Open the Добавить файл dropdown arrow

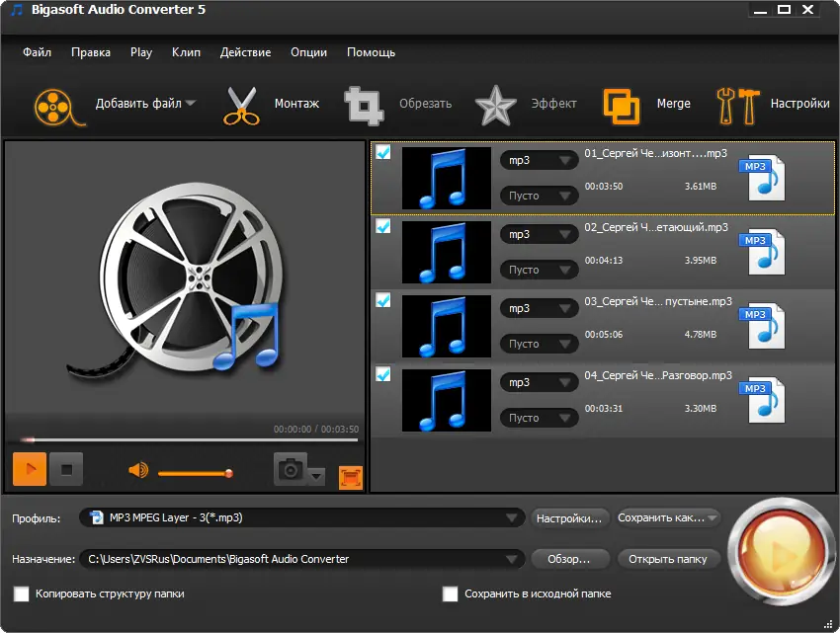click(x=191, y=103)
